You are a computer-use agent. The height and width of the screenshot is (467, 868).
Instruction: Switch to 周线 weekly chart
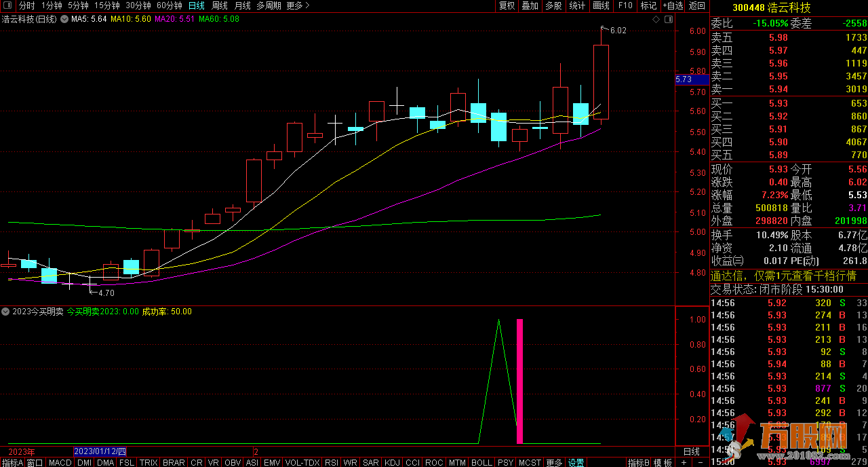point(220,5)
